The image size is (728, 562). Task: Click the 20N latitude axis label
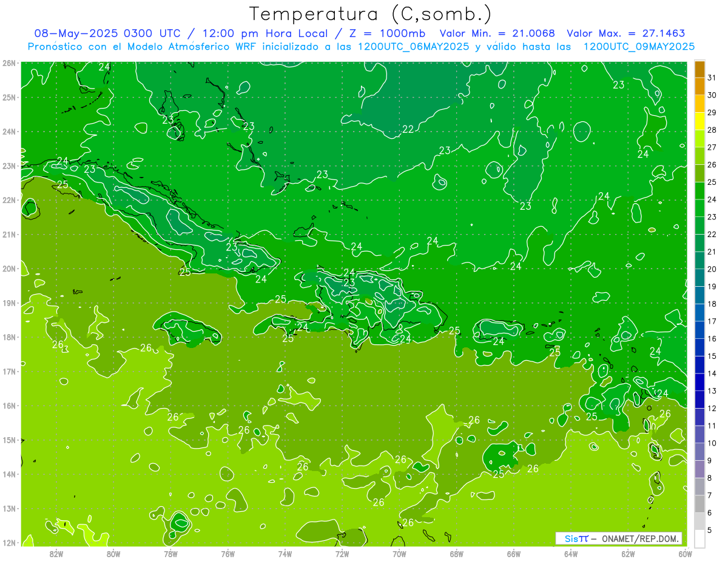[9, 269]
